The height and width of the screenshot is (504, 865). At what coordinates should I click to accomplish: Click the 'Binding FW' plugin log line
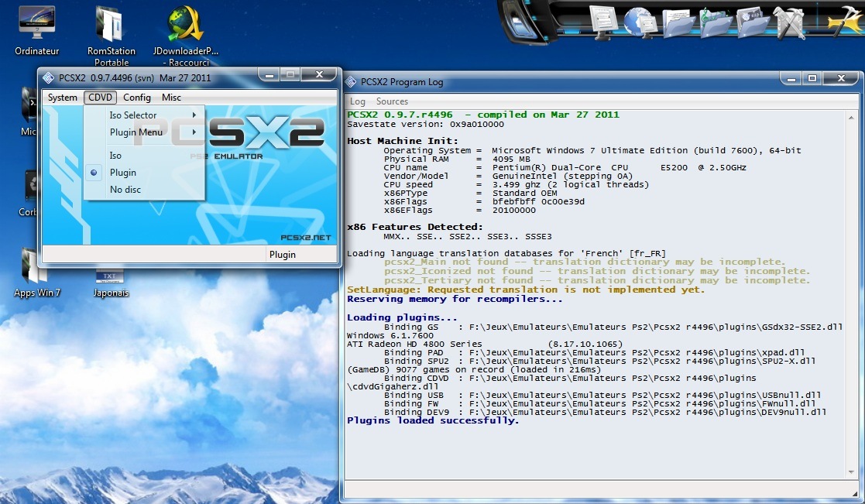coord(599,403)
